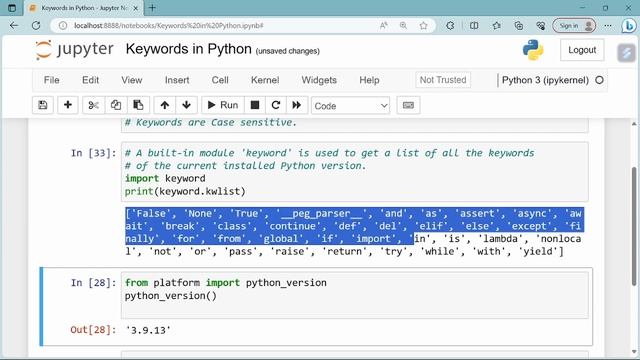Open the cell type Code dropdown

click(x=350, y=106)
